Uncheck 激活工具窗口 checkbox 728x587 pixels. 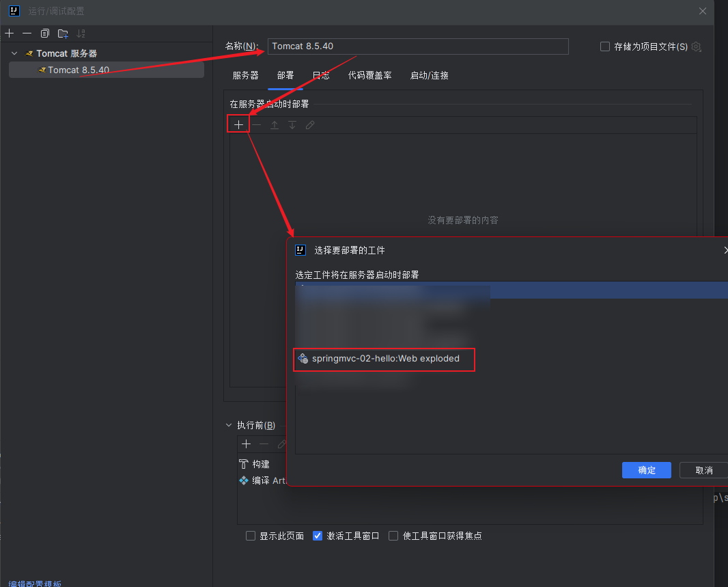(318, 536)
